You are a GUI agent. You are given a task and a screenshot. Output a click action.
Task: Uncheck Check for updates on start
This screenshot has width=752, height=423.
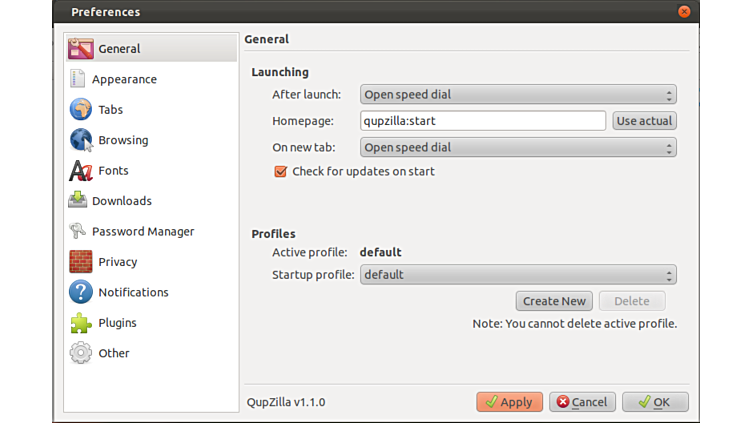pyautogui.click(x=281, y=172)
